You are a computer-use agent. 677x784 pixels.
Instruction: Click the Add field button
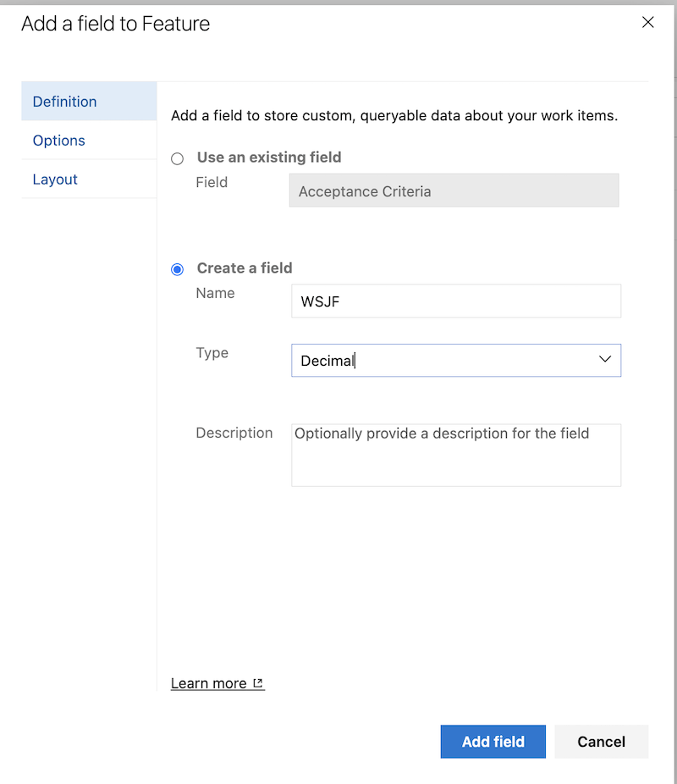coord(493,741)
